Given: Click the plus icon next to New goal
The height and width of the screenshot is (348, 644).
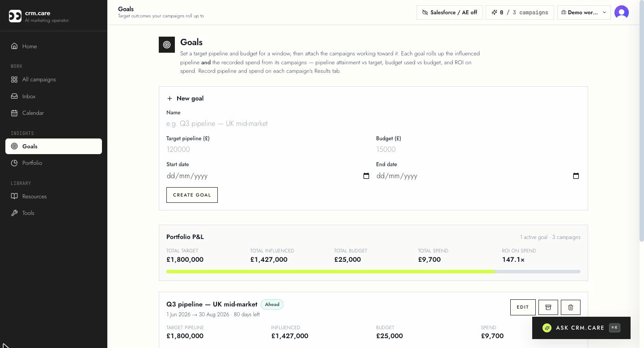Looking at the screenshot, I should tap(169, 98).
